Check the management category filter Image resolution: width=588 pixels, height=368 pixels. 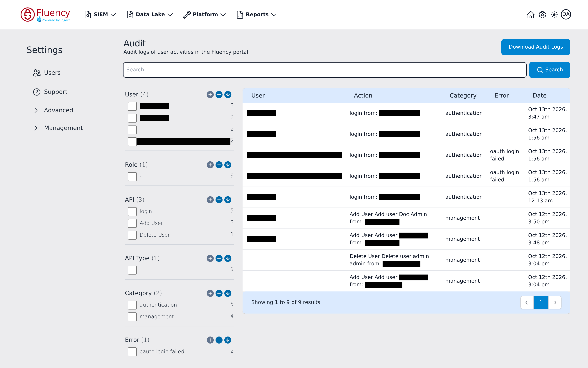(132, 317)
